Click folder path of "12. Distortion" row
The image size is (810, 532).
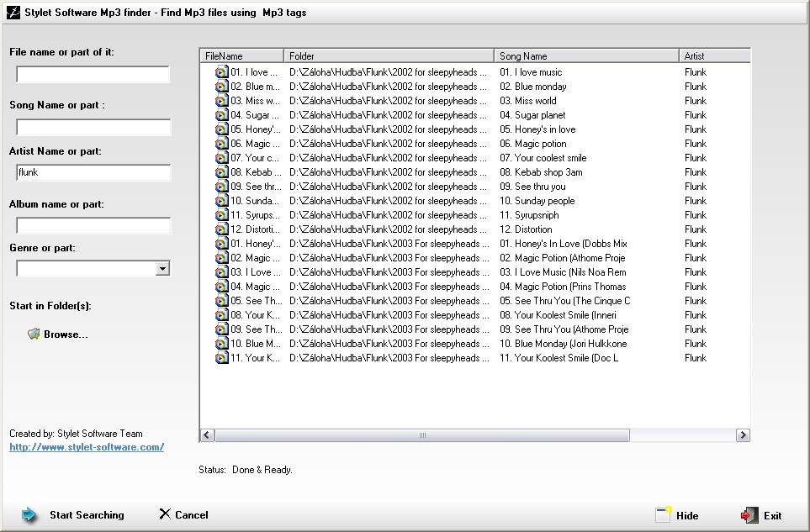click(388, 229)
